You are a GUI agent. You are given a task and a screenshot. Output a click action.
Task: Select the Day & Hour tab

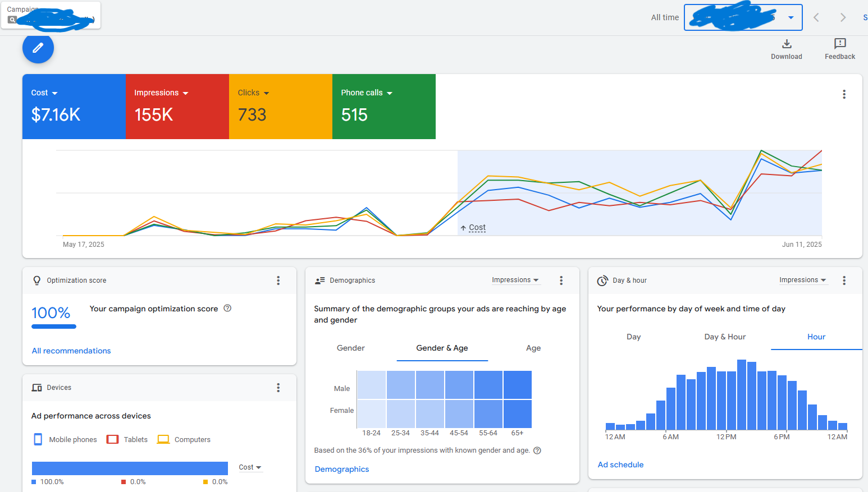pos(724,337)
